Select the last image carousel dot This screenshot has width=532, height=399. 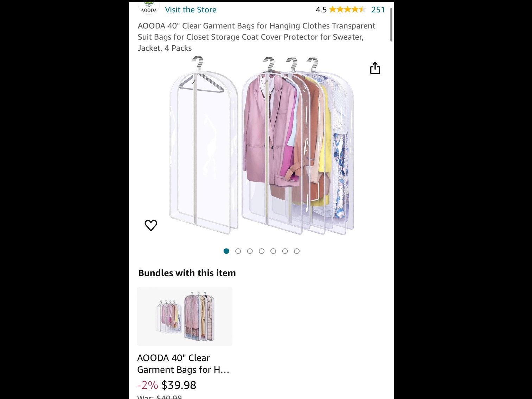click(x=297, y=251)
